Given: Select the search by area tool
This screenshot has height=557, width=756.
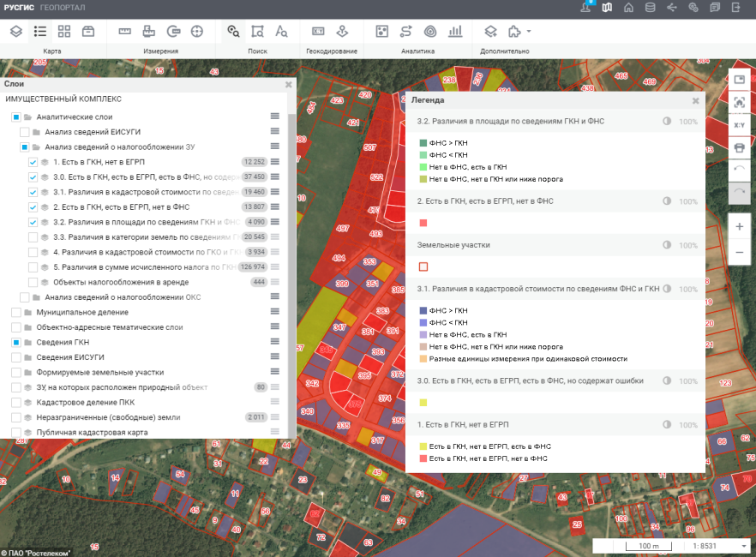Looking at the screenshot, I should coord(257,32).
